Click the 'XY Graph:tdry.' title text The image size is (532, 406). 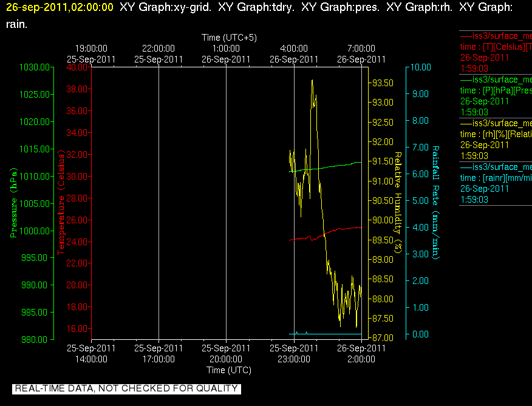256,7
